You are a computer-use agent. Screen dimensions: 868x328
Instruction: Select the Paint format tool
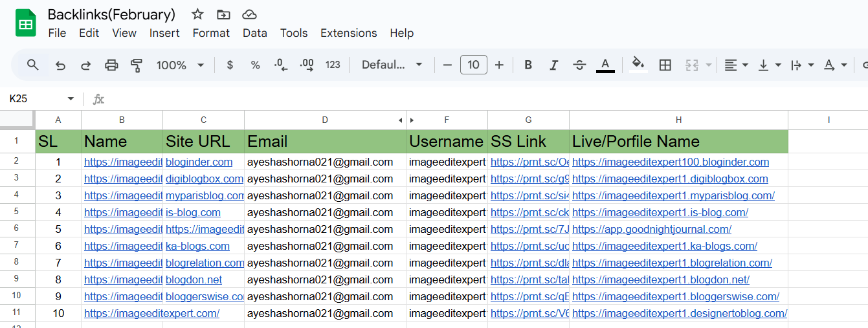click(137, 65)
